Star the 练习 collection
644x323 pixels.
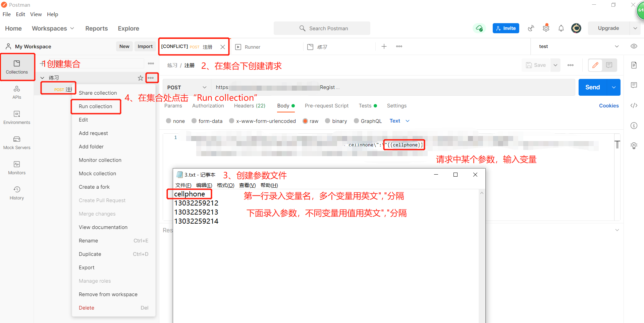[x=141, y=78]
